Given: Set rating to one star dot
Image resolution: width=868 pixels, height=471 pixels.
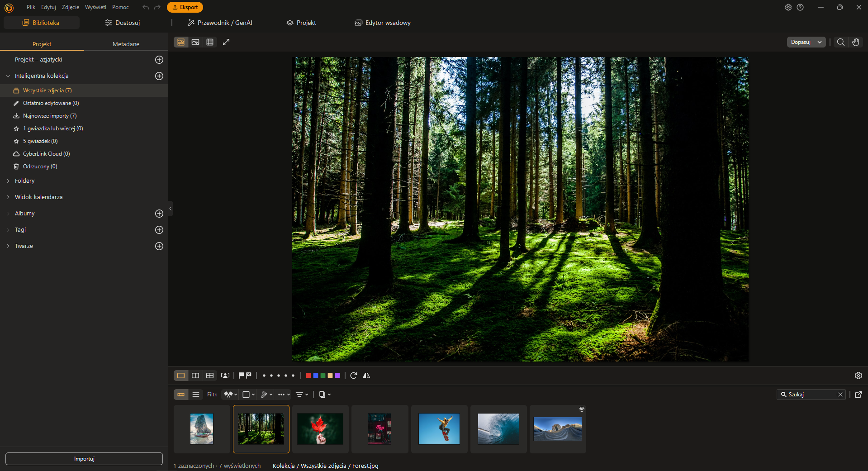Looking at the screenshot, I should pos(264,376).
